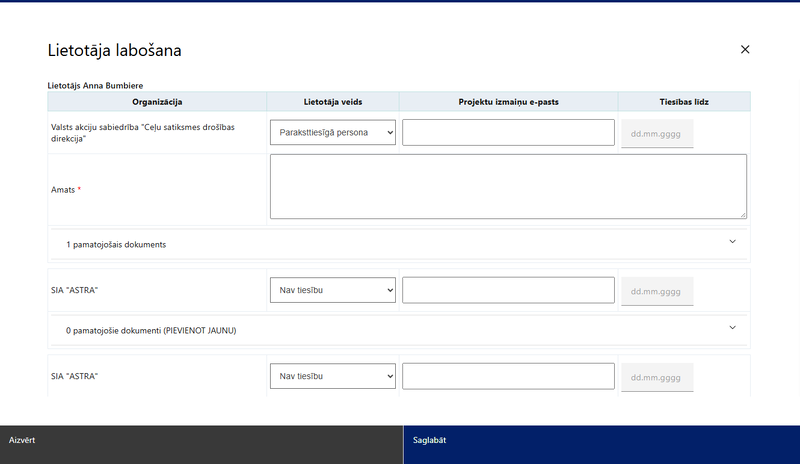
Task: Select date field in first SIA "ASTRA" row
Action: point(657,291)
